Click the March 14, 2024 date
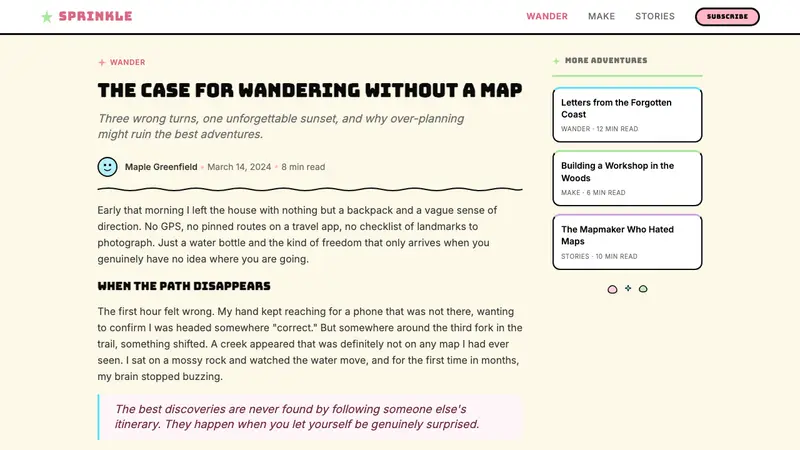800x450 pixels. coord(239,167)
